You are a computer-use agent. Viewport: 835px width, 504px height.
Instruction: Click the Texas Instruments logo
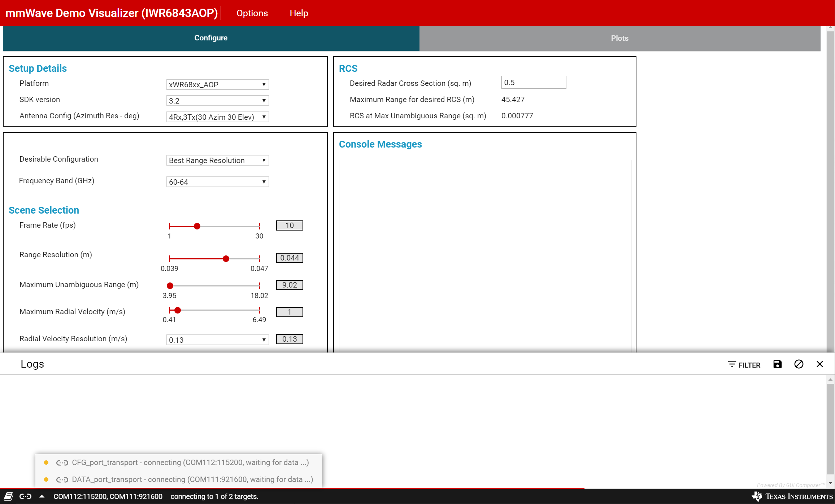[x=792, y=496]
